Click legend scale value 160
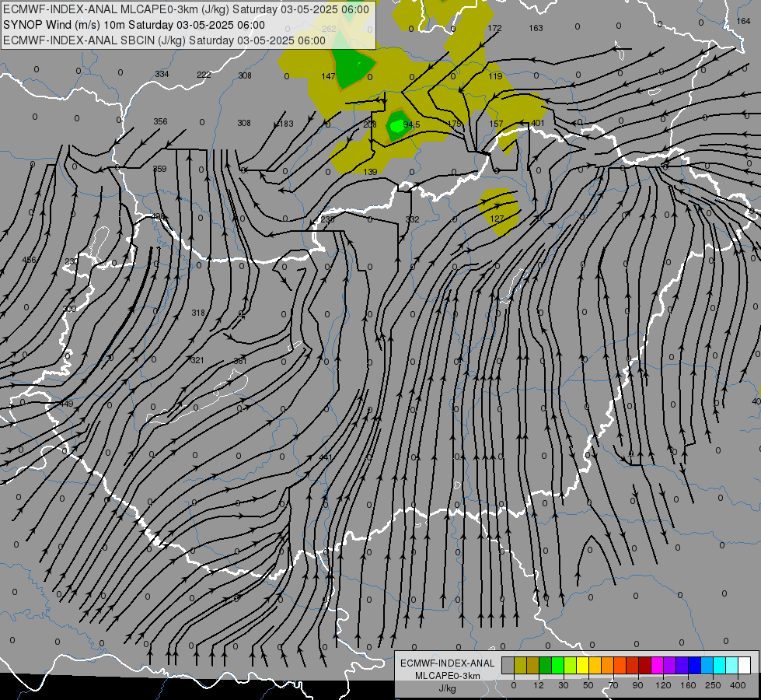Image resolution: width=761 pixels, height=700 pixels. pyautogui.click(x=688, y=685)
